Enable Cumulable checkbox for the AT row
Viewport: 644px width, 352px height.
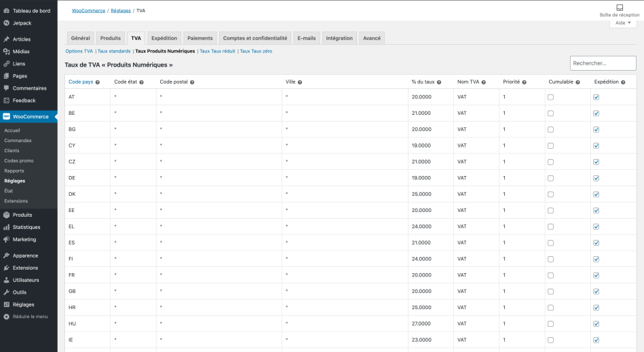[550, 97]
